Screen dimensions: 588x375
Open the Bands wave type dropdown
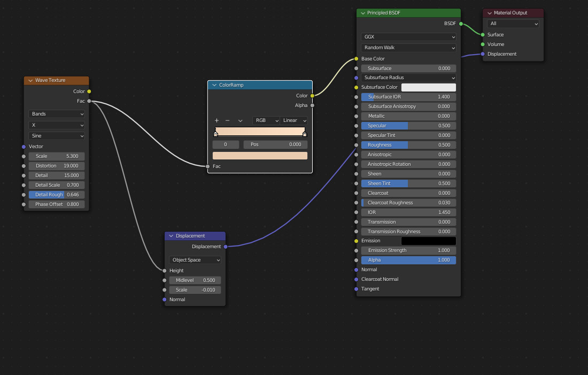coord(57,114)
